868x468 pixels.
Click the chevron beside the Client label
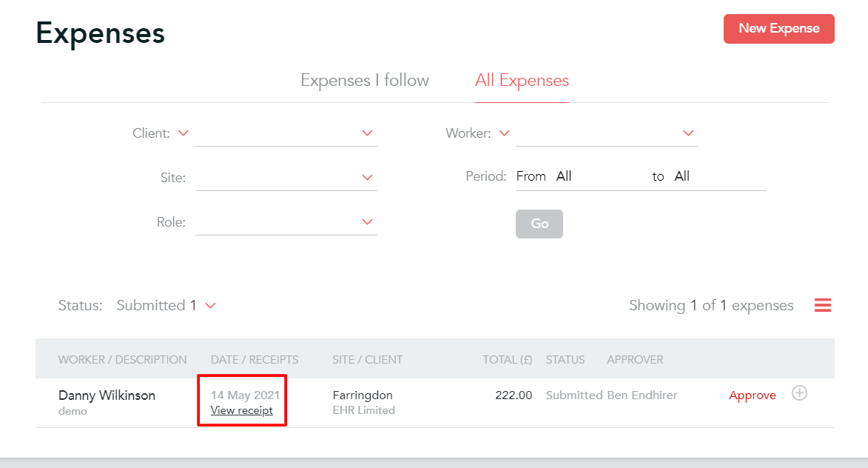coord(183,133)
